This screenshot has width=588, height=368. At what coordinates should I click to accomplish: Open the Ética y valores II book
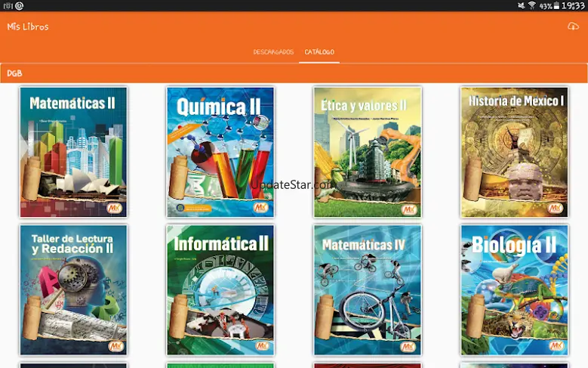pyautogui.click(x=368, y=152)
